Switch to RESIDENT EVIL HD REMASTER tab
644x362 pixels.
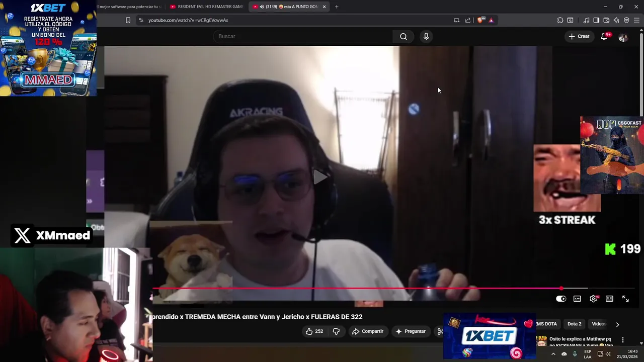[x=207, y=7]
